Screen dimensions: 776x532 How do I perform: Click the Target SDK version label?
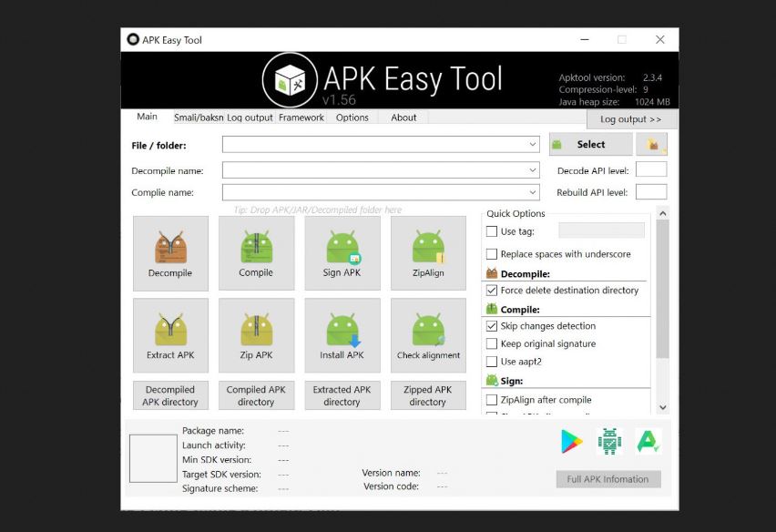(221, 474)
